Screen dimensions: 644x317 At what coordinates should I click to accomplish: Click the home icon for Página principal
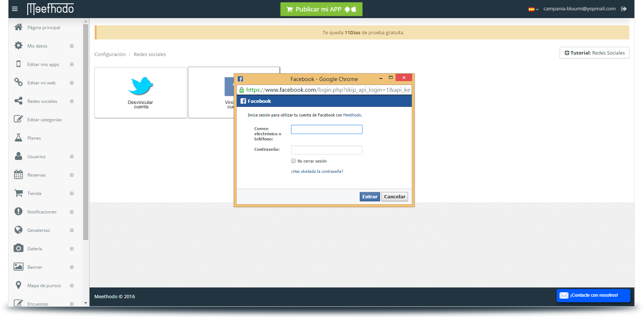(18, 27)
